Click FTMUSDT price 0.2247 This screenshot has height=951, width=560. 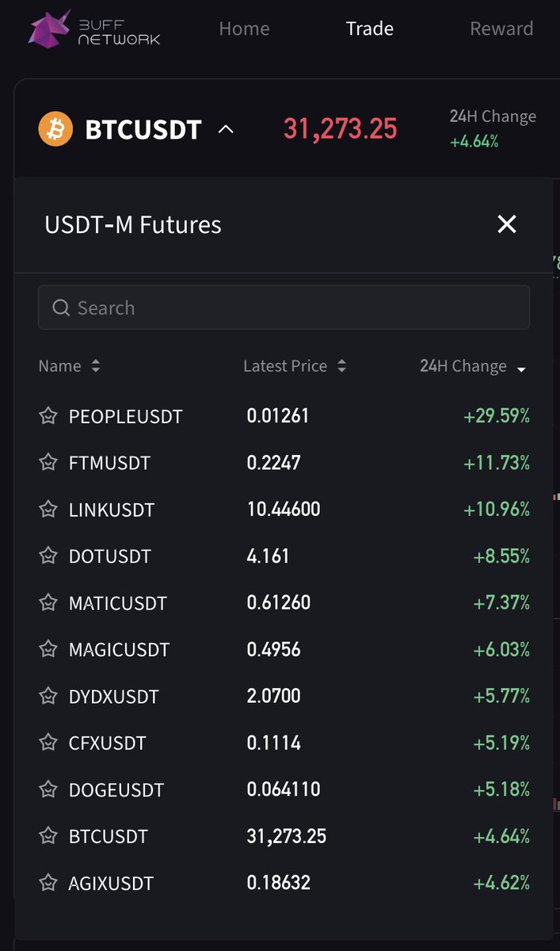click(x=274, y=462)
